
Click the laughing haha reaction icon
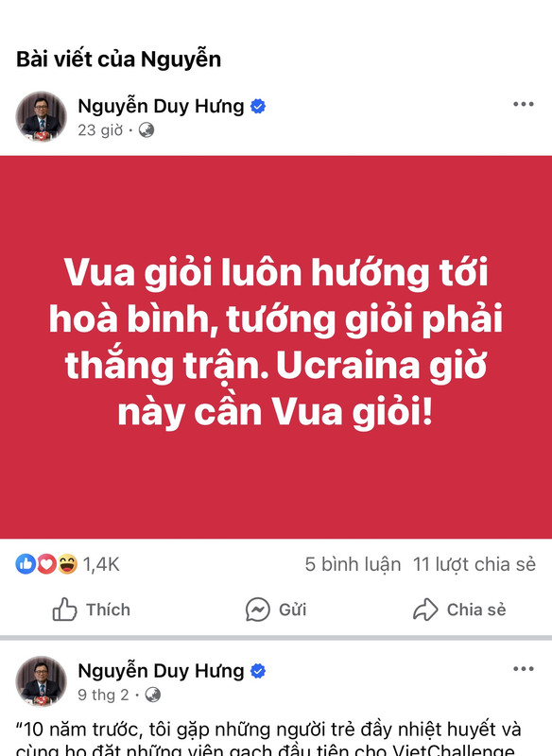[x=67, y=563]
